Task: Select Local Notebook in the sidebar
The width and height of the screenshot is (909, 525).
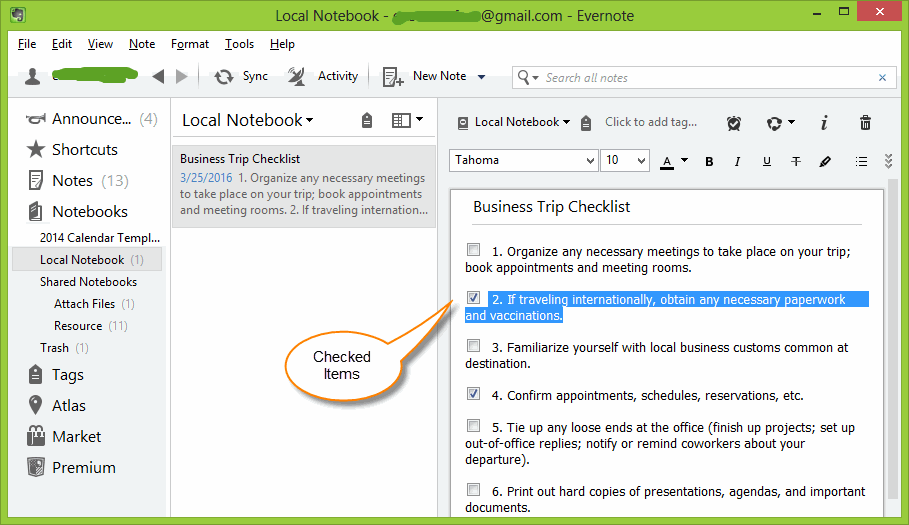Action: (87, 260)
